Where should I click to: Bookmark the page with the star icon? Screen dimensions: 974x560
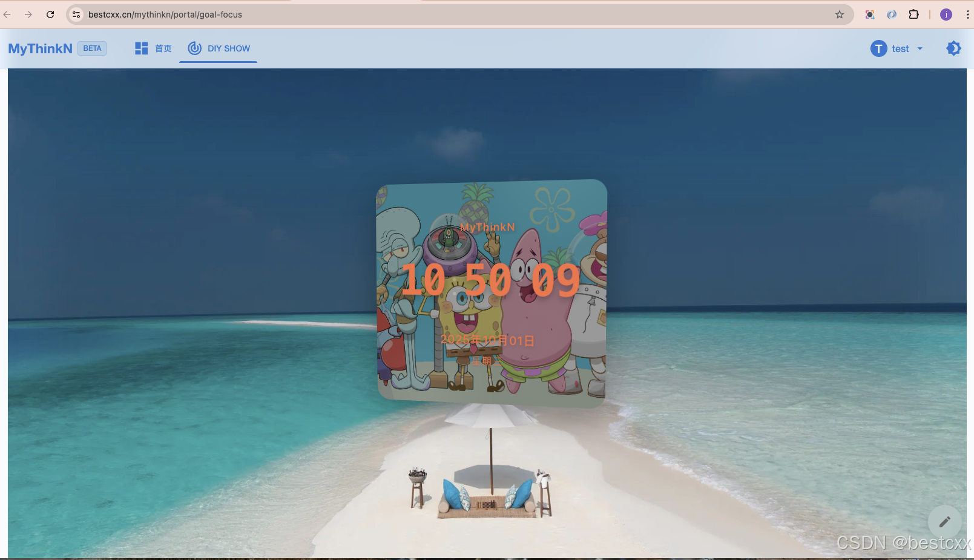coord(839,15)
